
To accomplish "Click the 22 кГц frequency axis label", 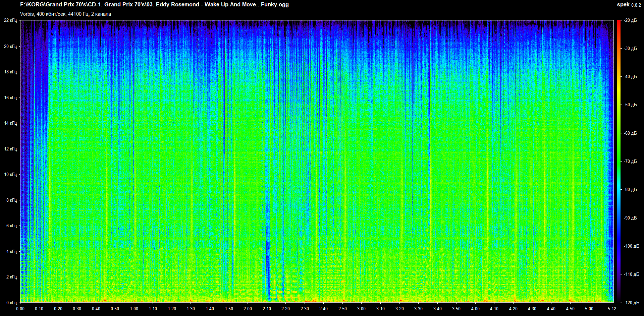I will tap(10, 20).
